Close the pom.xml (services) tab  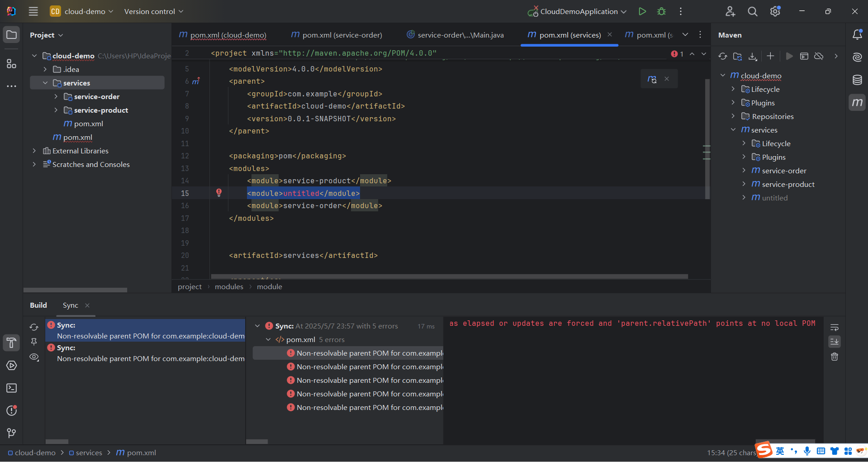[x=610, y=35]
